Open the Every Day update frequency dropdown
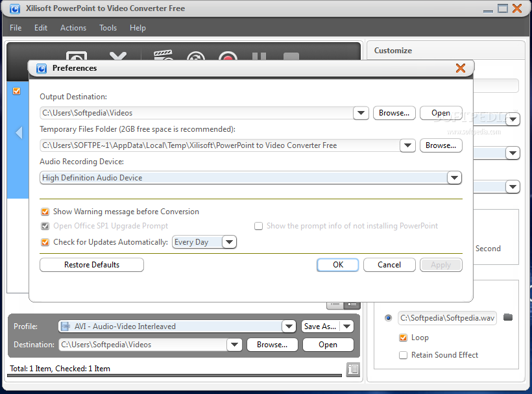Viewport: 532px width, 394px height. point(230,242)
